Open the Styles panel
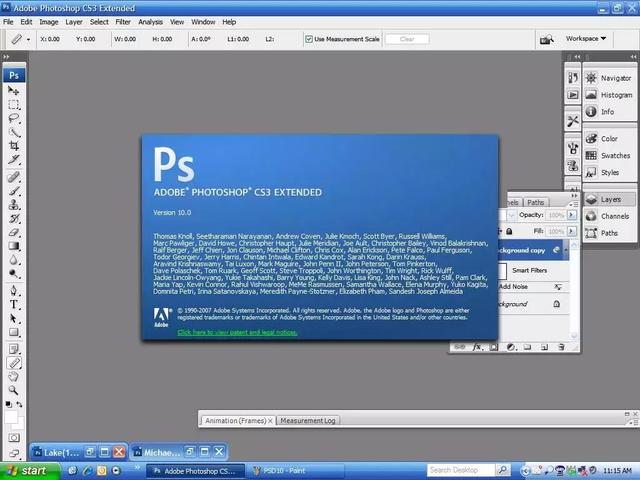 point(610,173)
